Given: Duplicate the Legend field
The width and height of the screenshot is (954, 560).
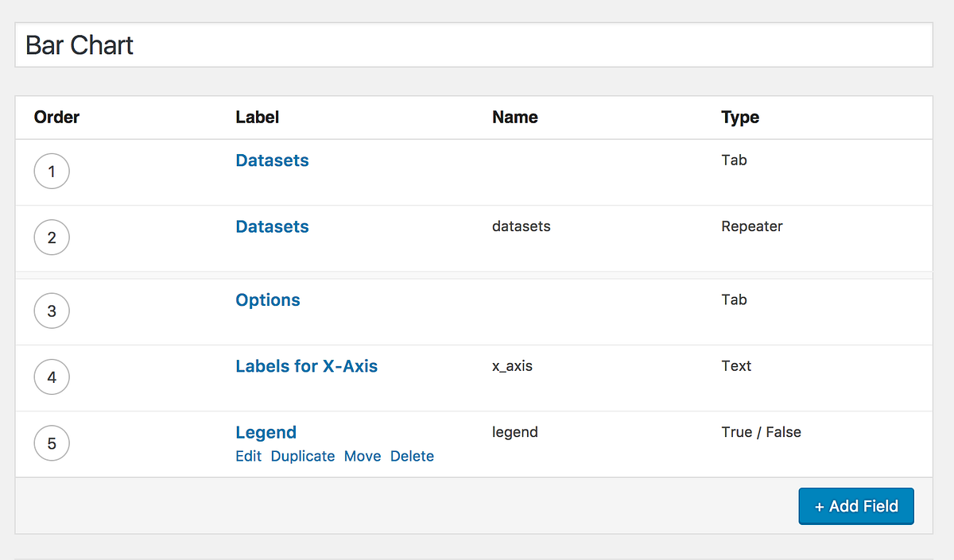Looking at the screenshot, I should click(302, 456).
